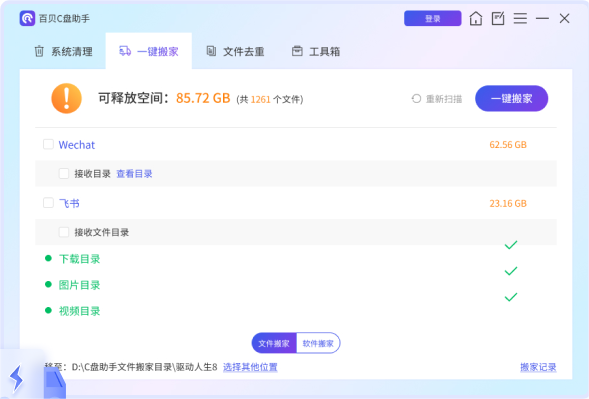Click the 重新扫描 refresh icon
The width and height of the screenshot is (589, 399).
click(416, 99)
